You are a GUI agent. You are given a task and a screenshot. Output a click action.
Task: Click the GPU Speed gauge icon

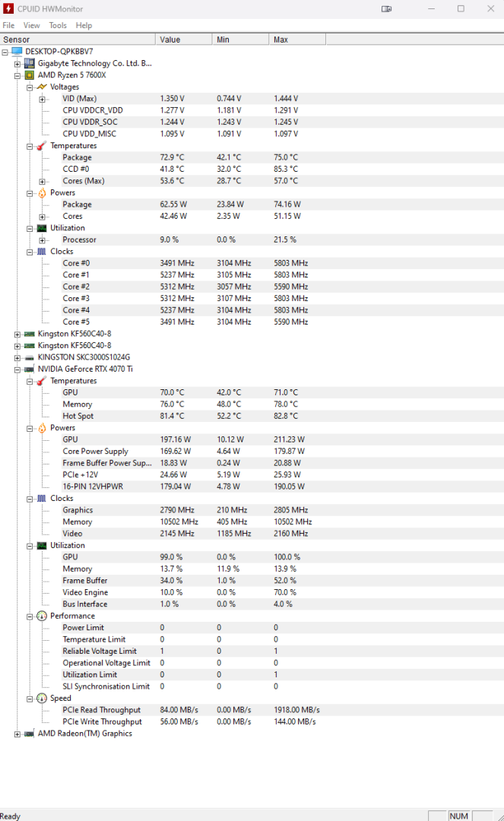pyautogui.click(x=41, y=698)
